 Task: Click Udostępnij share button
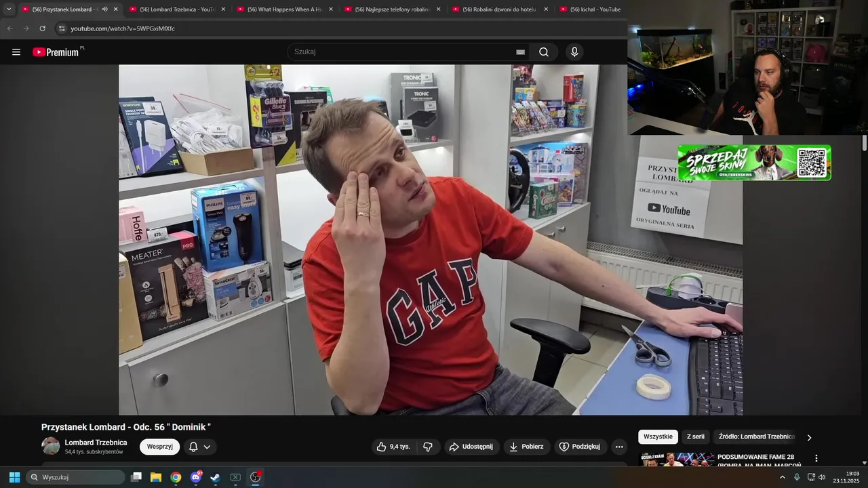click(472, 447)
